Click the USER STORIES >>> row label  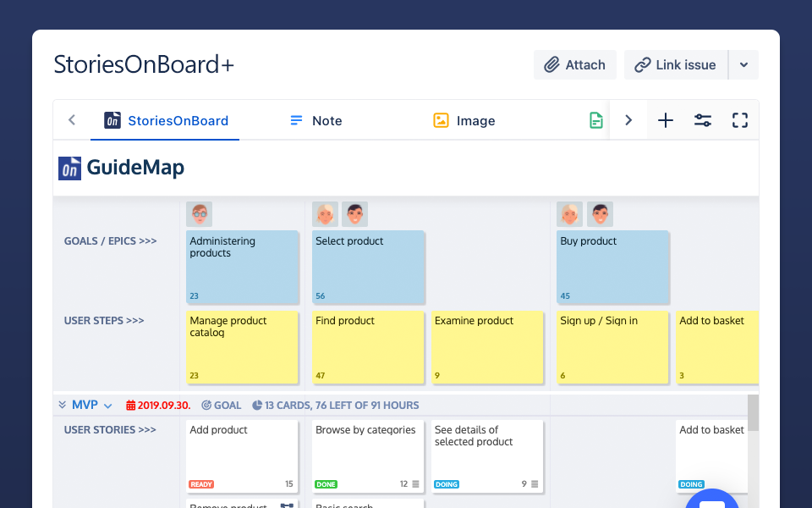pyautogui.click(x=110, y=430)
